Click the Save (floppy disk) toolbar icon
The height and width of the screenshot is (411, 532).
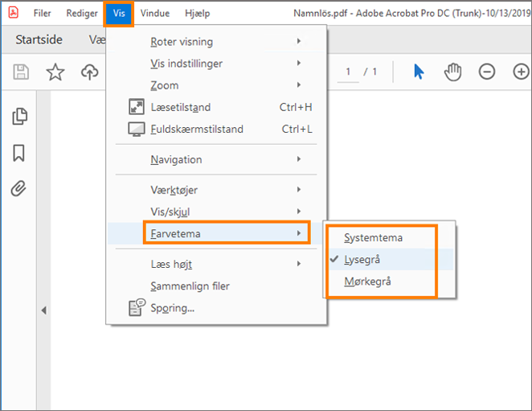click(21, 72)
